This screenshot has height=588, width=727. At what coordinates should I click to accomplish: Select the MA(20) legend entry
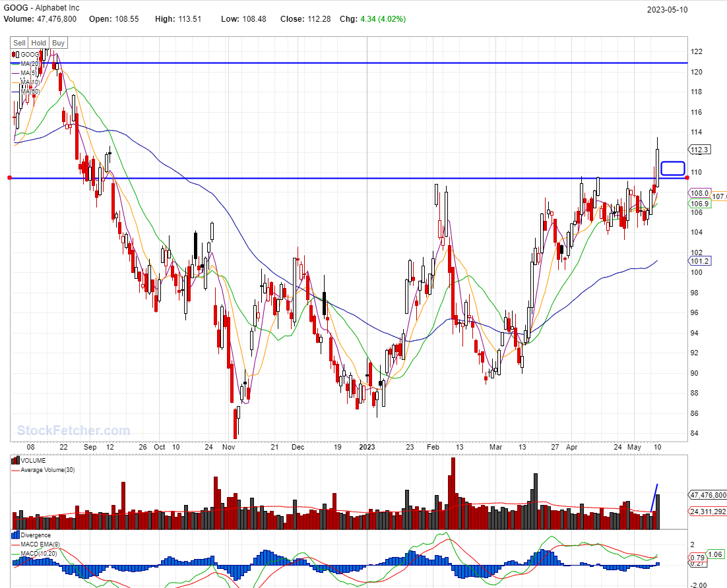point(26,64)
